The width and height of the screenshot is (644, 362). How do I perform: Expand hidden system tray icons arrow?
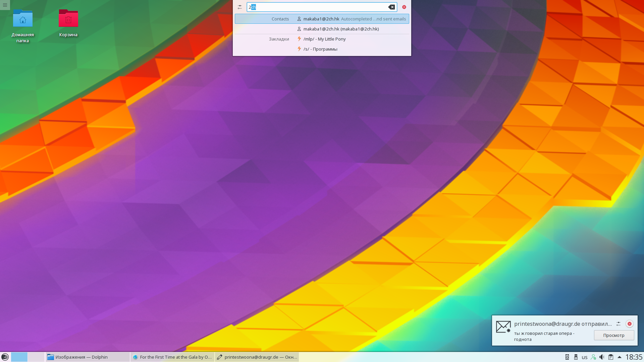pos(620,357)
